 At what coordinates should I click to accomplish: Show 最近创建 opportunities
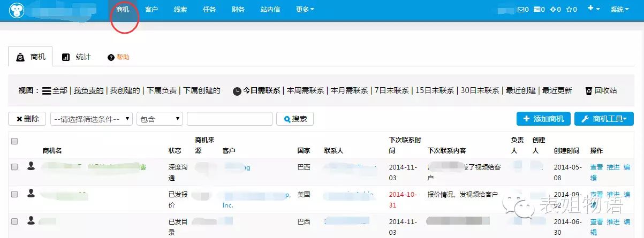(521, 90)
